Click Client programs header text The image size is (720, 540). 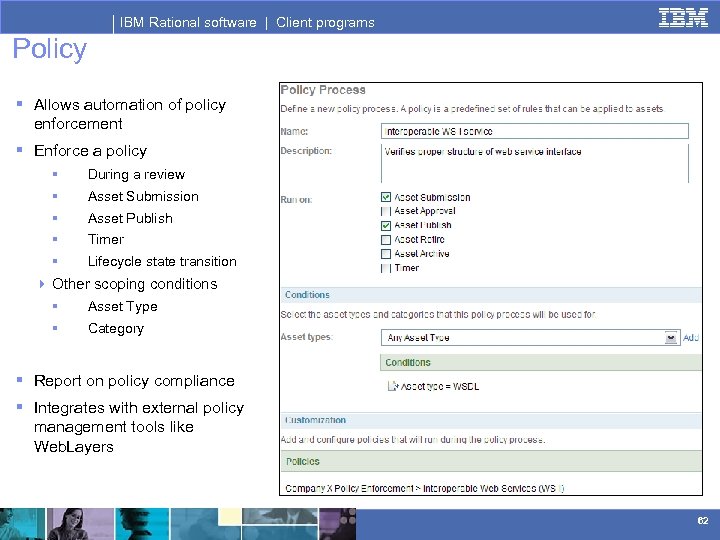click(x=325, y=22)
